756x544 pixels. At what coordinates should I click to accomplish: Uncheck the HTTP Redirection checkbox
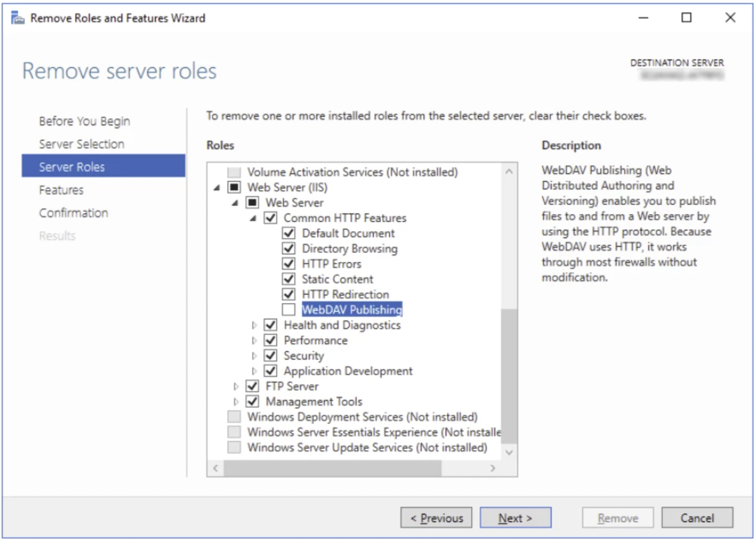coord(289,294)
